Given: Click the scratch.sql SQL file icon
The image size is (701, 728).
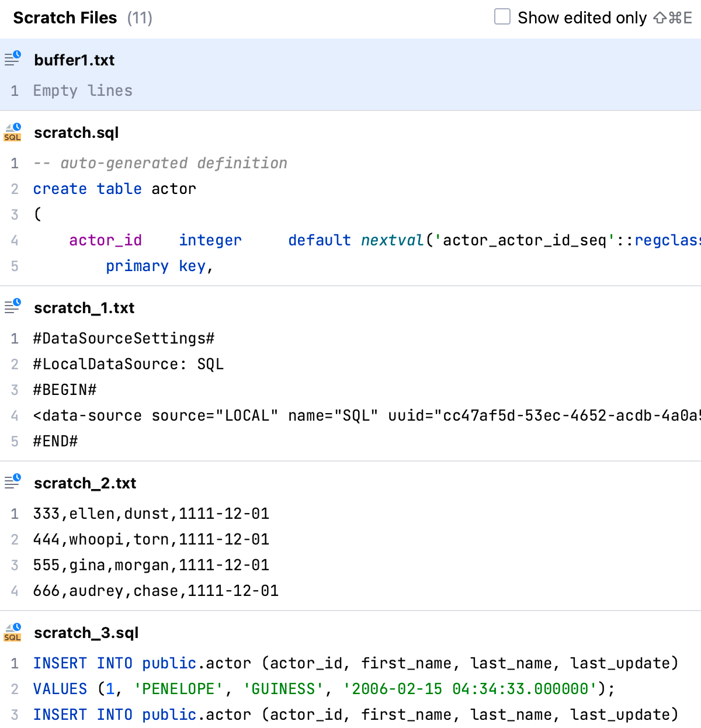Looking at the screenshot, I should coord(13,132).
